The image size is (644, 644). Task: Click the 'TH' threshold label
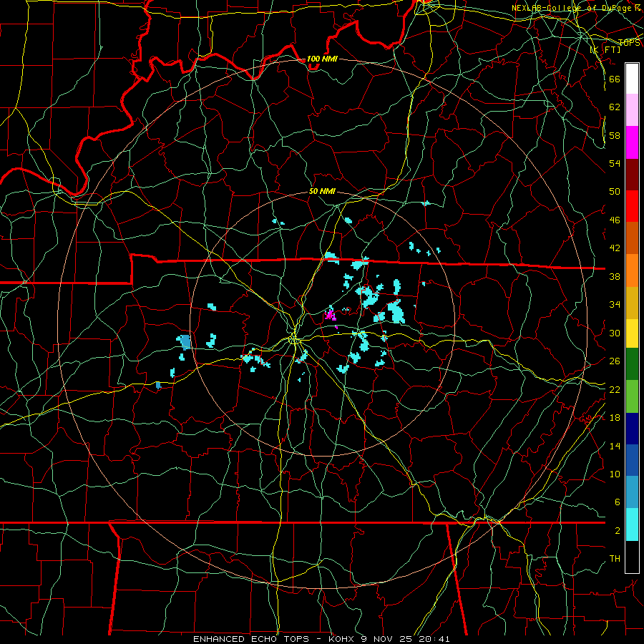click(x=615, y=559)
